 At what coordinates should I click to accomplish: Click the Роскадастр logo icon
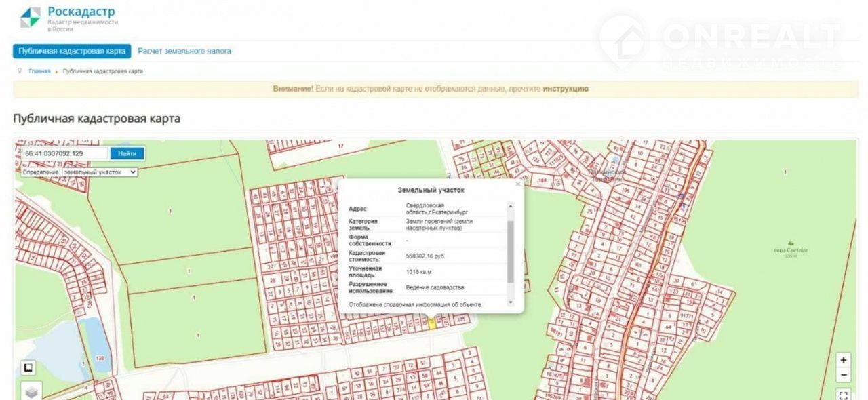pos(30,18)
